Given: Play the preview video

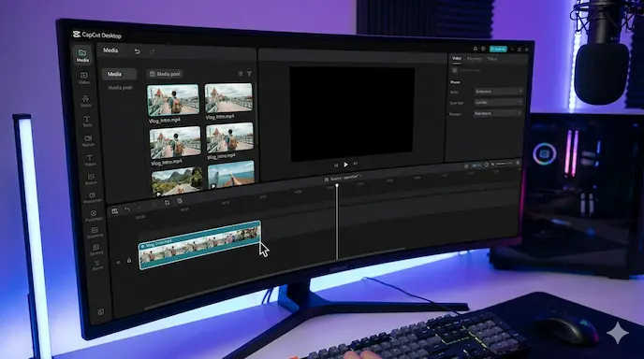Looking at the screenshot, I should click(345, 165).
